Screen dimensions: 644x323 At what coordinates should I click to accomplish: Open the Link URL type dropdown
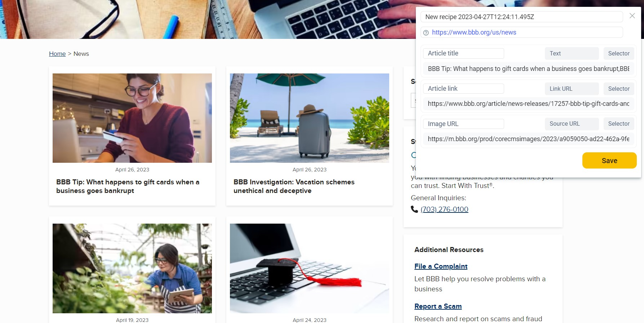click(572, 89)
